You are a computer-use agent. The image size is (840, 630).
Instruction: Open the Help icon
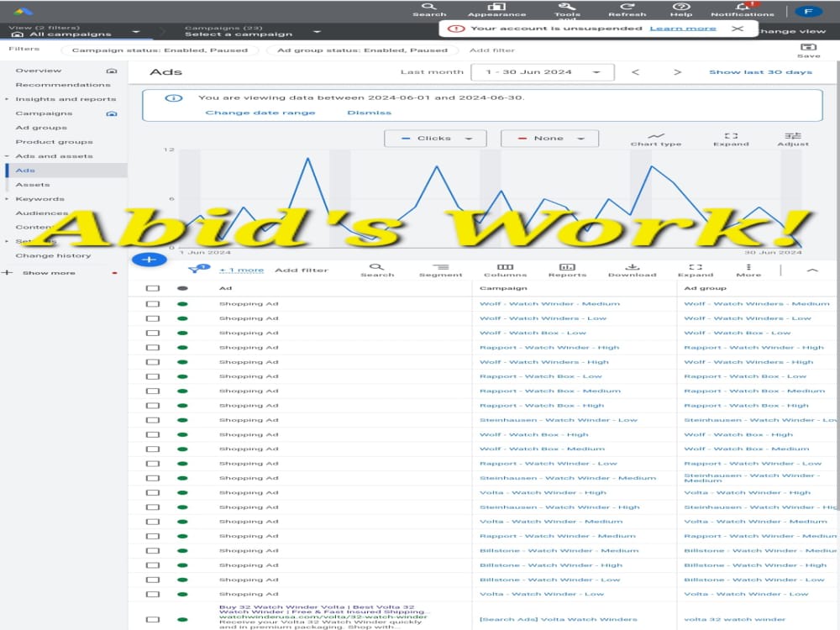pos(681,9)
